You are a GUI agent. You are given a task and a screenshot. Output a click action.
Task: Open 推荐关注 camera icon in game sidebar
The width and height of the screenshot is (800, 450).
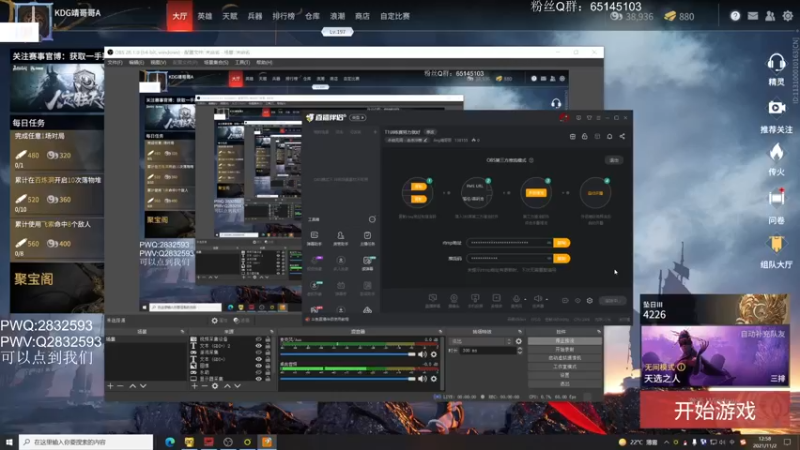point(777,108)
